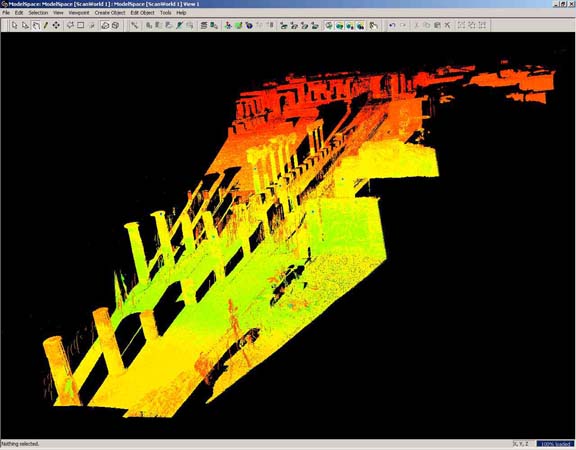Choose the green pencil draw tool
Screen dimensions: 576x450
coord(46,25)
